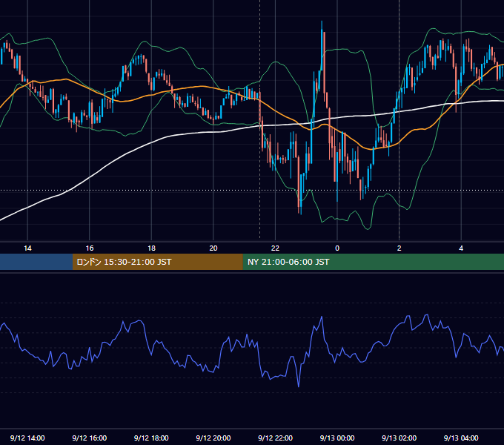The height and width of the screenshot is (445, 504).
Task: Click the 9/13 04:00 time label
Action: 461,438
